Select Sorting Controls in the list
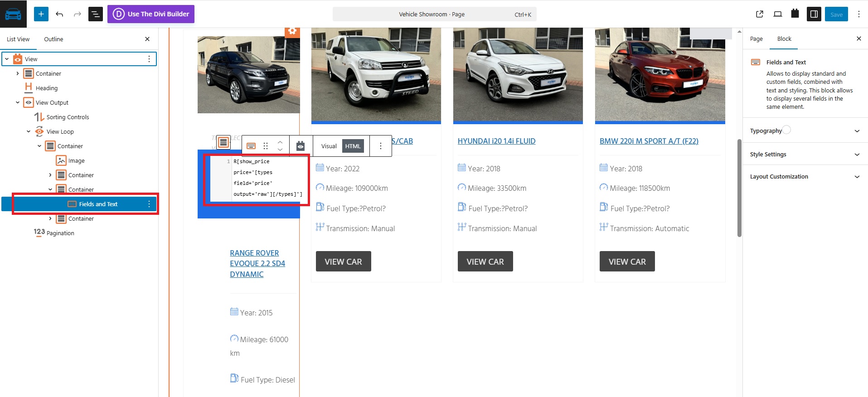This screenshot has height=397, width=868. pos(68,117)
